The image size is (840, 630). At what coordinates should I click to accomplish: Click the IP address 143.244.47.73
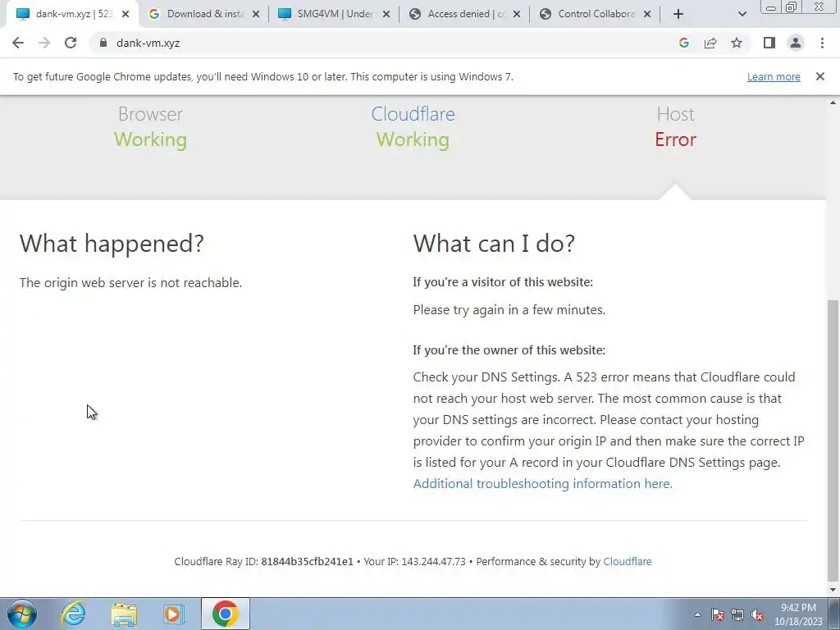[433, 561]
